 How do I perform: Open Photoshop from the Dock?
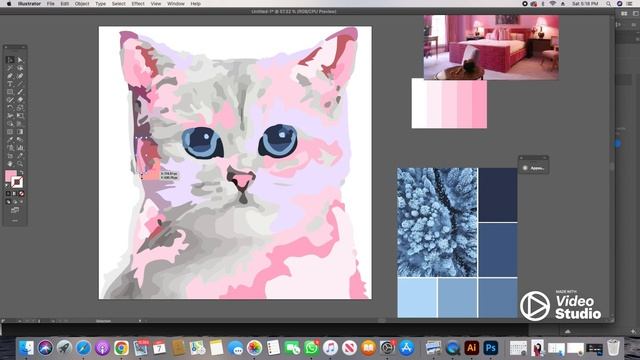pos(491,347)
